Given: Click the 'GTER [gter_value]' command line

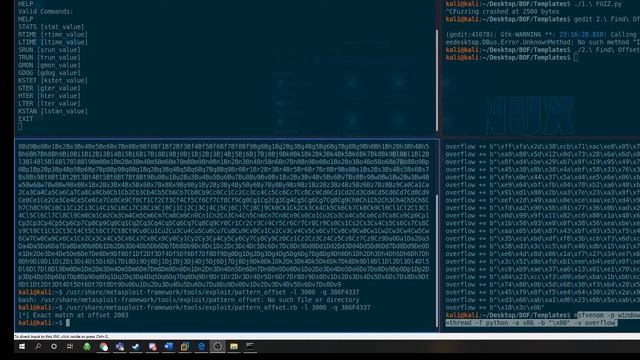Looking at the screenshot, I should click(49, 88).
